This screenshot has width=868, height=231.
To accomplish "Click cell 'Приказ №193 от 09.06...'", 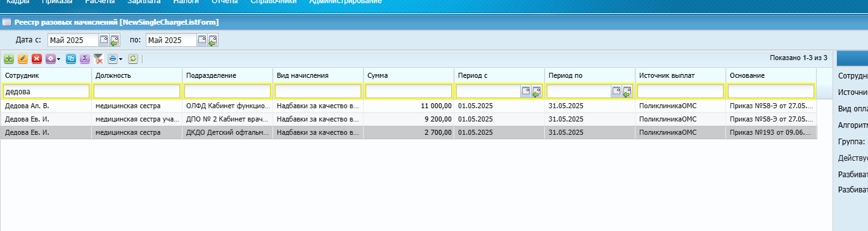I will pos(771,132).
